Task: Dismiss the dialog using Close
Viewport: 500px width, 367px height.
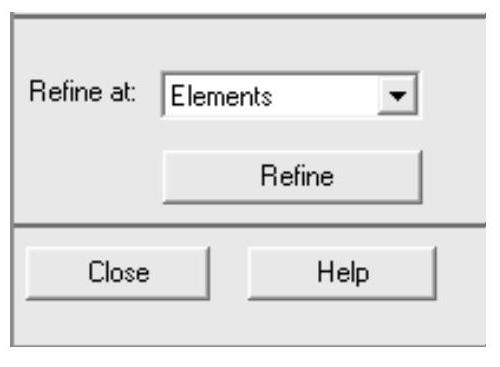Action: [118, 273]
